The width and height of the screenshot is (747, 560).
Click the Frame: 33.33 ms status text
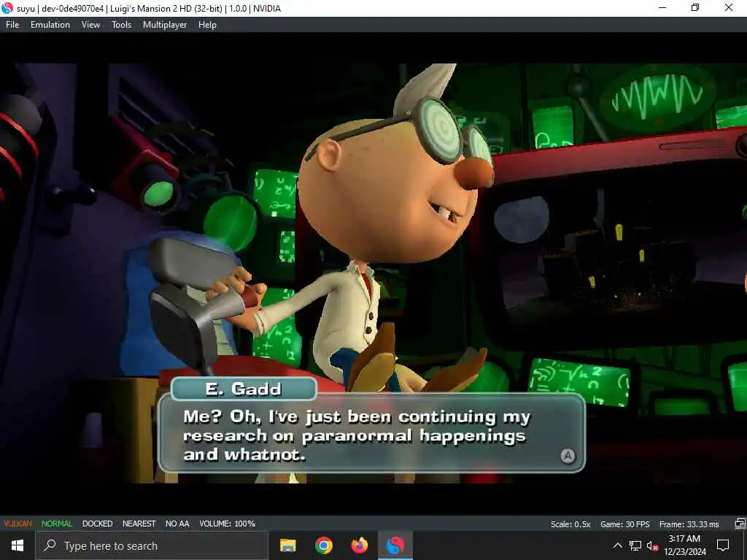point(689,524)
